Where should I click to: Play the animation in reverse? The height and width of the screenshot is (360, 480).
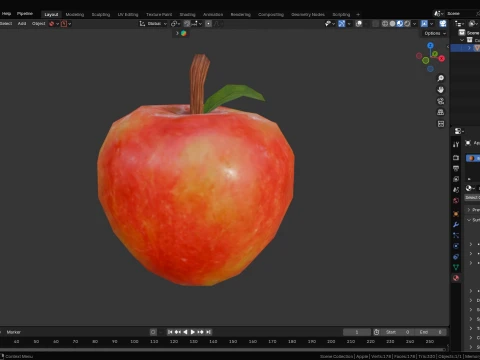coord(185,332)
